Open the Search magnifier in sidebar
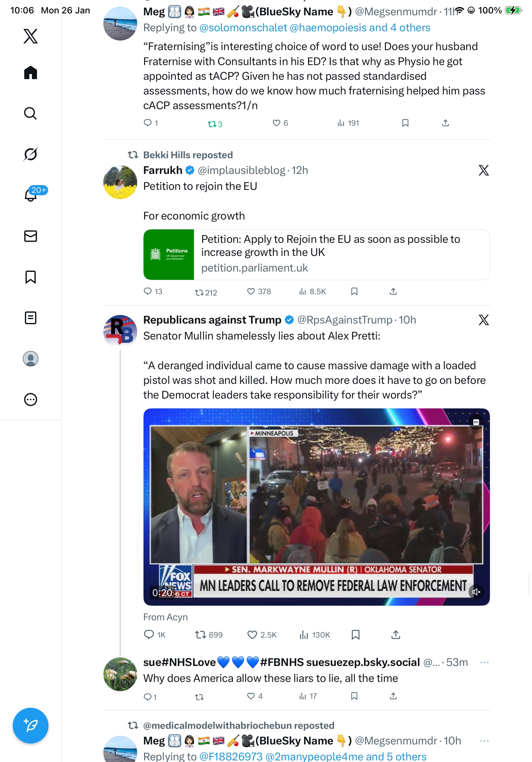 (31, 113)
